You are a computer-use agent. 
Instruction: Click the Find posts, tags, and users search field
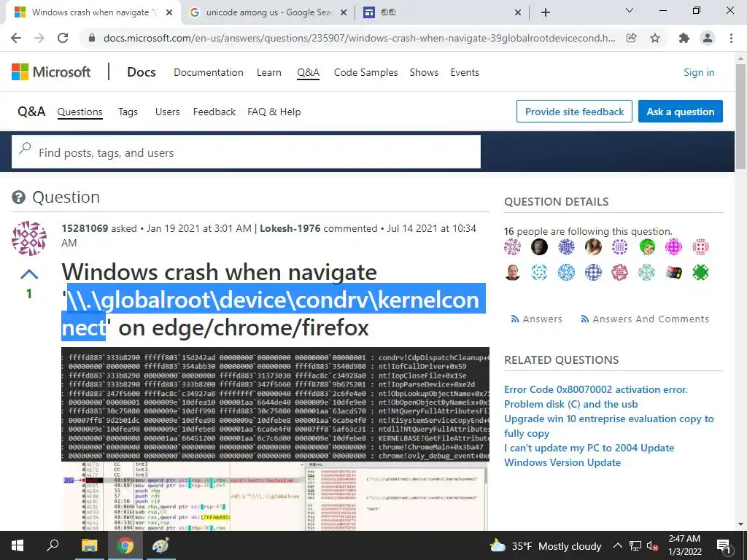pyautogui.click(x=246, y=152)
